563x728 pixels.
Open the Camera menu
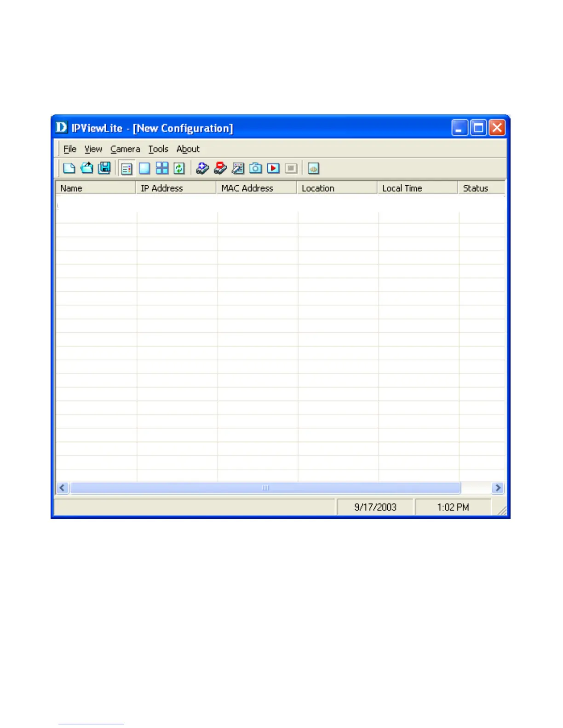point(125,149)
